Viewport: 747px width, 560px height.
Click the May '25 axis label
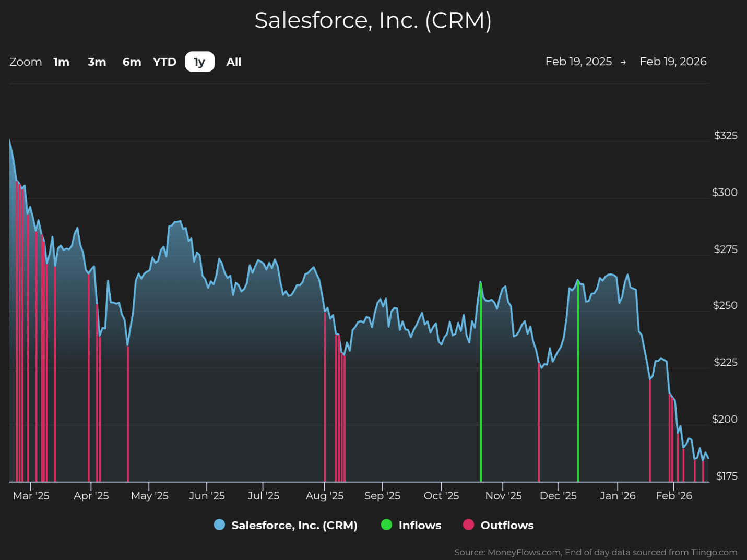click(x=150, y=496)
